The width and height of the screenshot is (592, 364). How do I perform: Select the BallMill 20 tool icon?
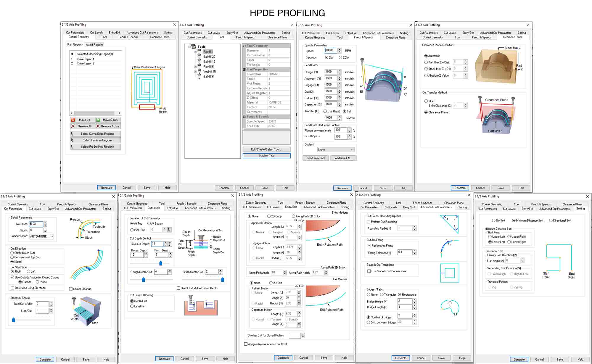tap(200, 57)
